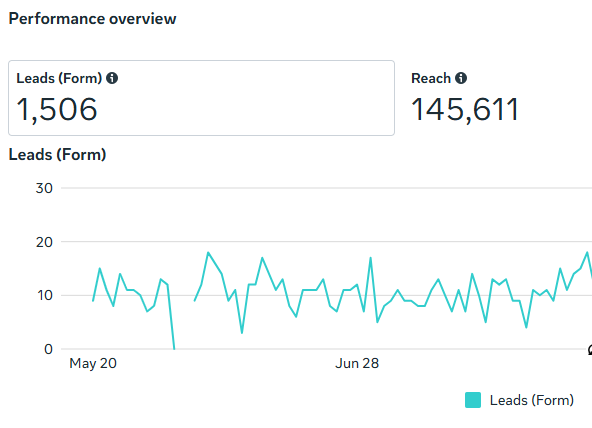Select the Leads (Form) metric card
The height and width of the screenshot is (428, 592).
tap(202, 98)
